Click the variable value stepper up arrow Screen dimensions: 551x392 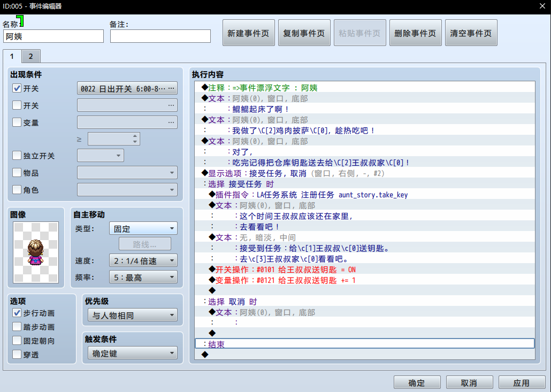(x=135, y=136)
